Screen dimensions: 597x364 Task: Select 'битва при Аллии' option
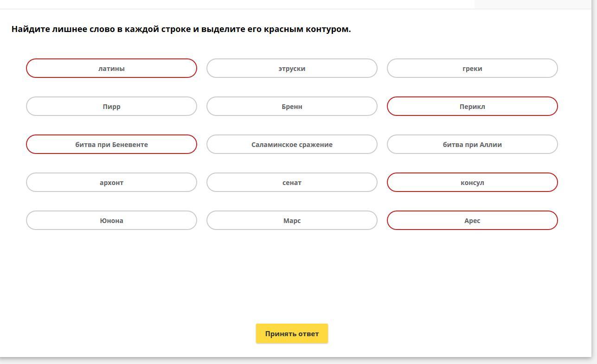pyautogui.click(x=472, y=144)
